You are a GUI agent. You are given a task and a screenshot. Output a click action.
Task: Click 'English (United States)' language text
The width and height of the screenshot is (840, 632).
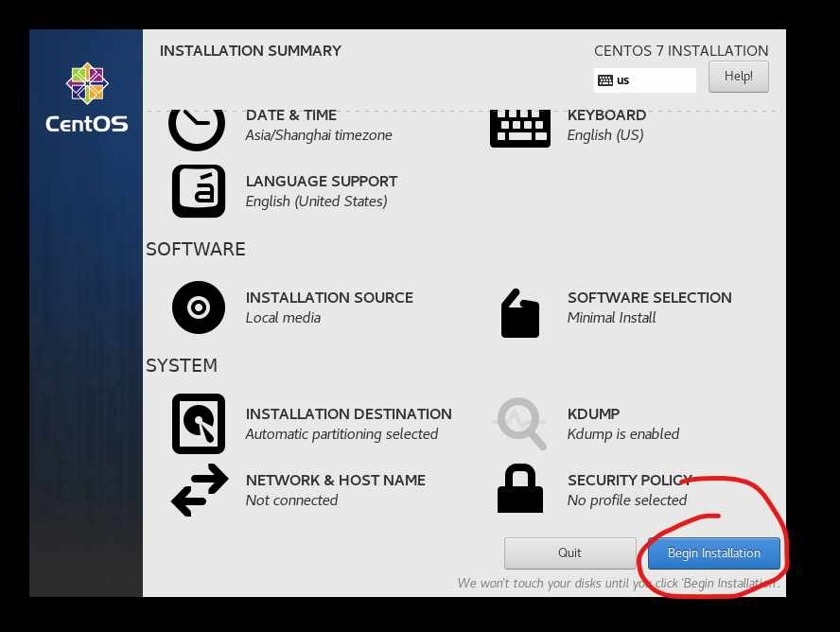pyautogui.click(x=316, y=202)
